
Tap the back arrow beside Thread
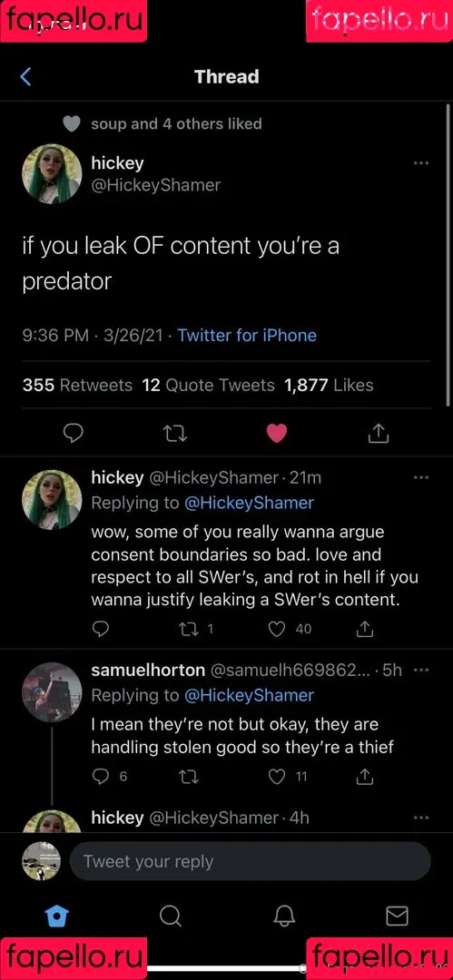tap(25, 77)
